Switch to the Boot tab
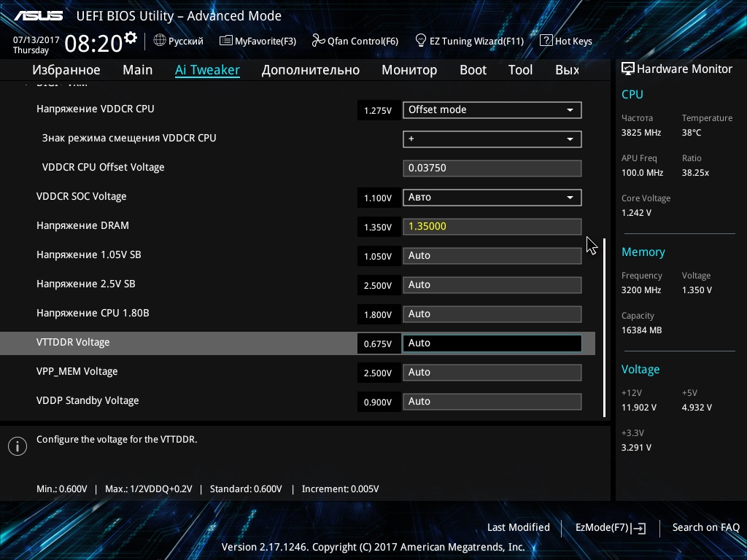Viewport: 747px width, 560px height. point(473,70)
